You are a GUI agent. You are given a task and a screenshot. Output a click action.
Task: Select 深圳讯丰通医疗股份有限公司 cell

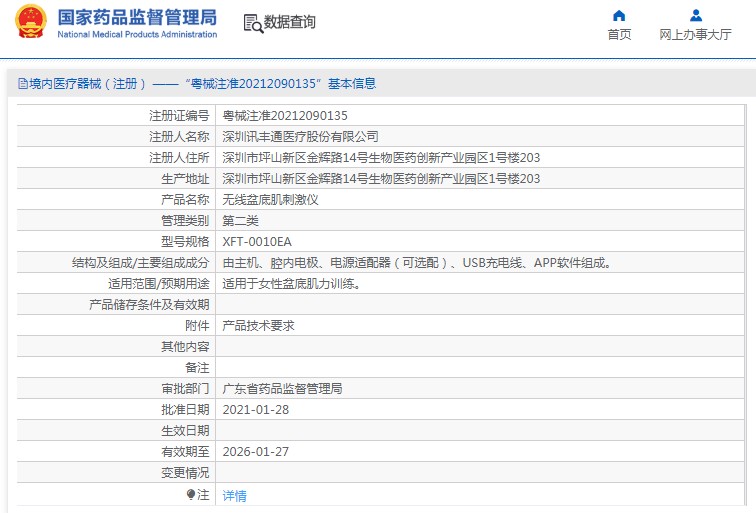coord(300,137)
